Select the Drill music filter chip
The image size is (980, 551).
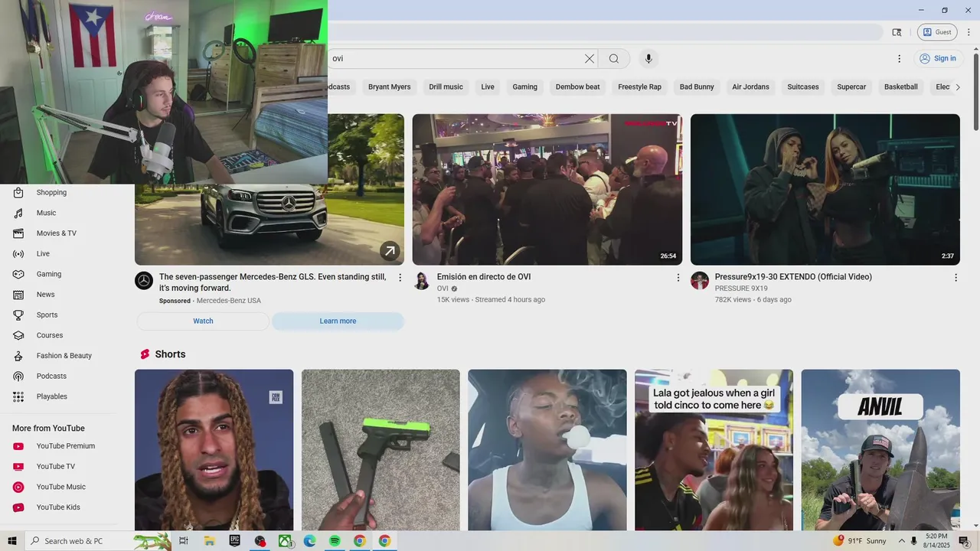click(x=446, y=87)
